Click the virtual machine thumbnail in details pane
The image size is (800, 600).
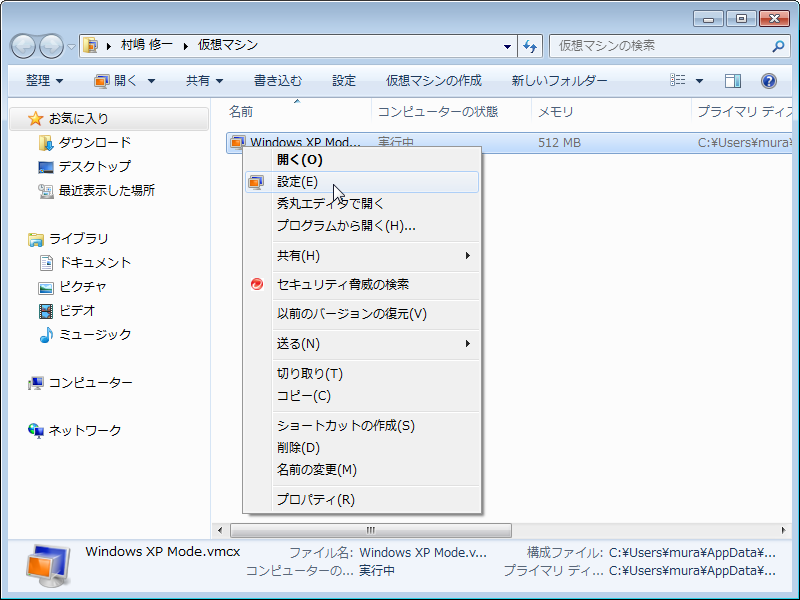pos(48,565)
